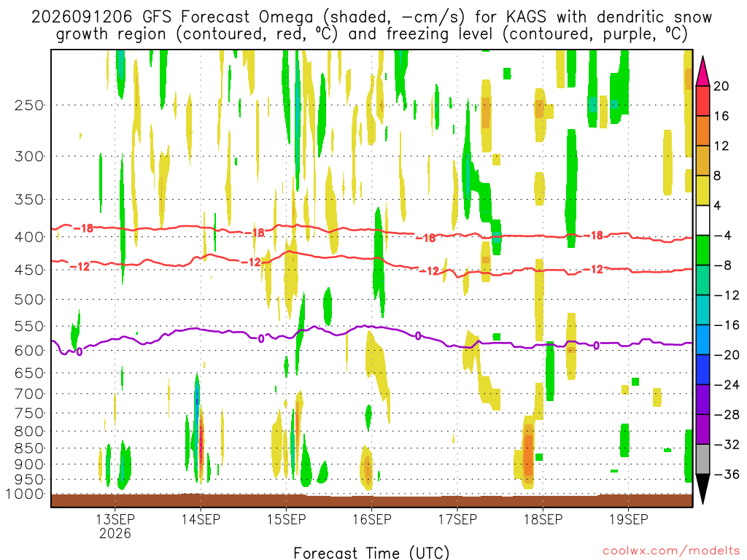The width and height of the screenshot is (747, 560).
Task: Click the 14SEP time axis label
Action: pyautogui.click(x=201, y=519)
